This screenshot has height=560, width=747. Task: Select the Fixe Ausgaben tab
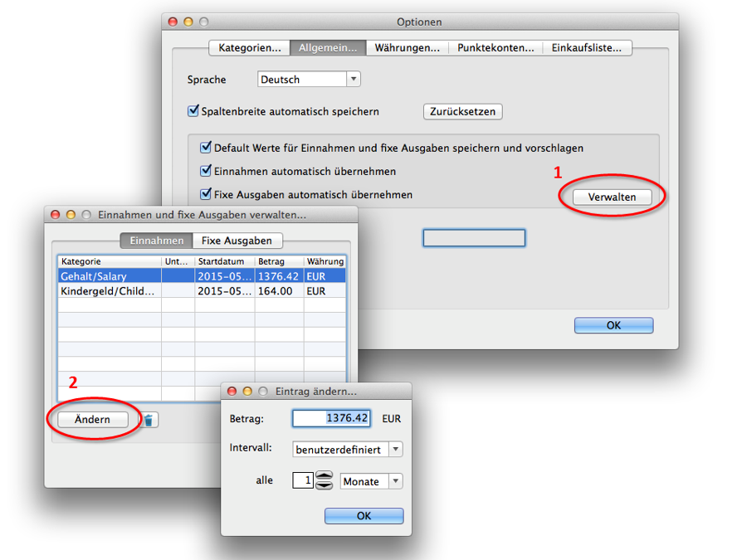point(237,241)
